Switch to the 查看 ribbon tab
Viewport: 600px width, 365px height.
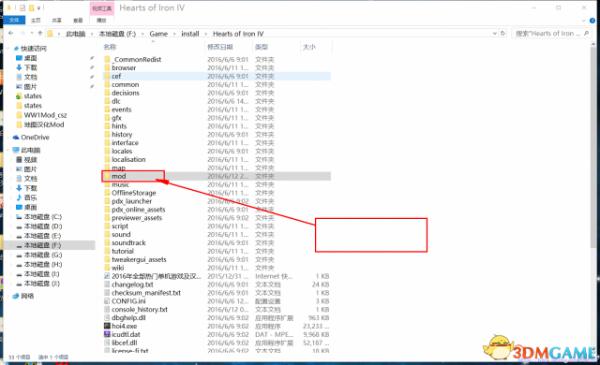point(78,20)
